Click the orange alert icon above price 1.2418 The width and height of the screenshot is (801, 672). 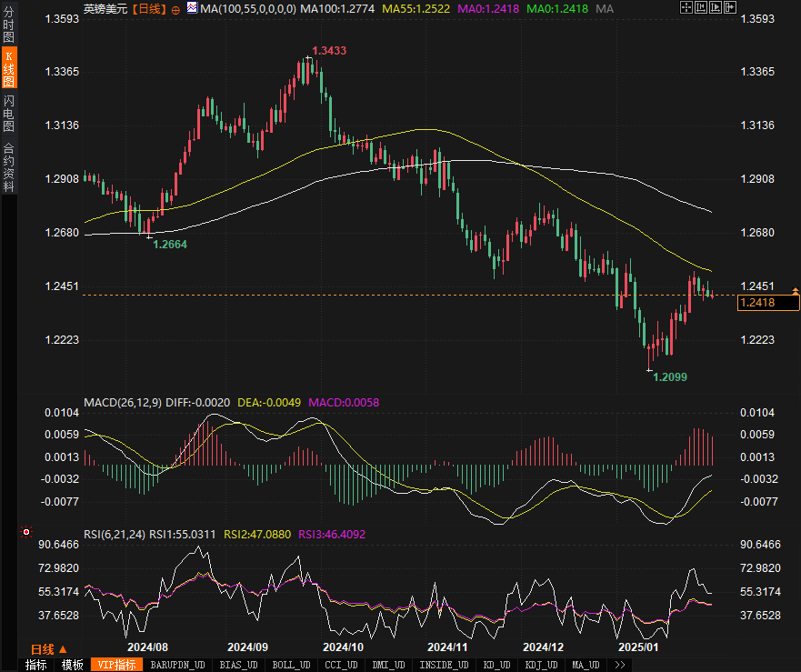[796, 290]
